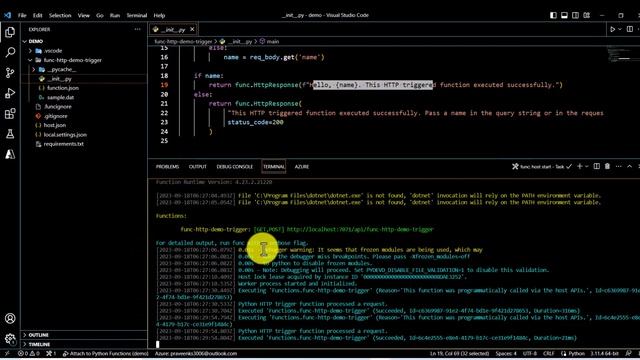Image resolution: width=640 pixels, height=360 pixels.
Task: Click the Spaces: 4 indentation setting
Action: [506, 353]
